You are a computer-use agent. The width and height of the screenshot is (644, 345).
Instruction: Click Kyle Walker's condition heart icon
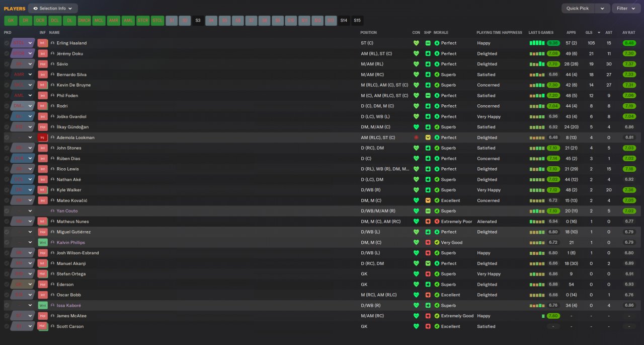coord(416,190)
